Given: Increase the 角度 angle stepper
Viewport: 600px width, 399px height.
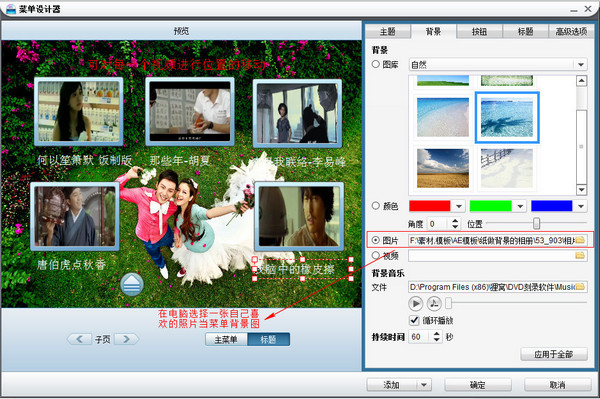Looking at the screenshot, I should coord(455,221).
